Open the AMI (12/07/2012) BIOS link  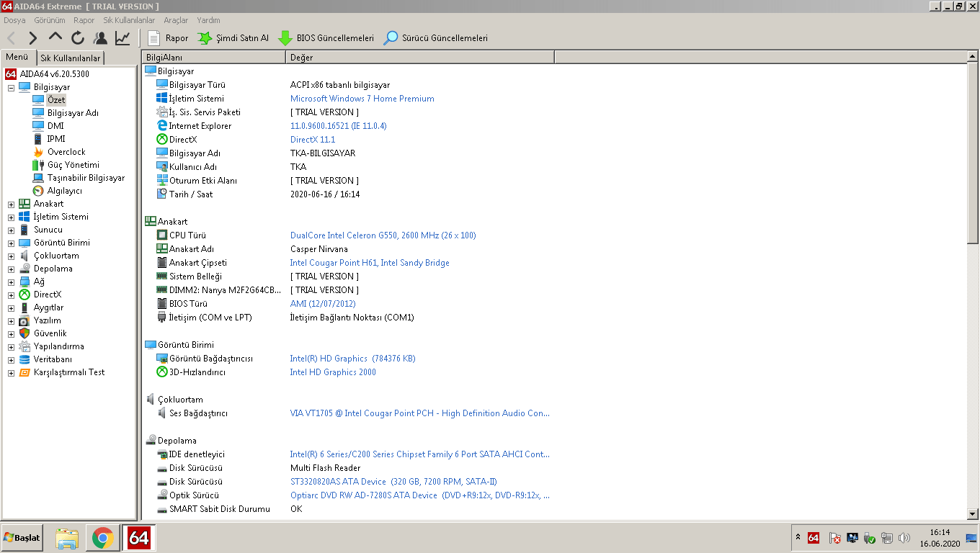[323, 304]
